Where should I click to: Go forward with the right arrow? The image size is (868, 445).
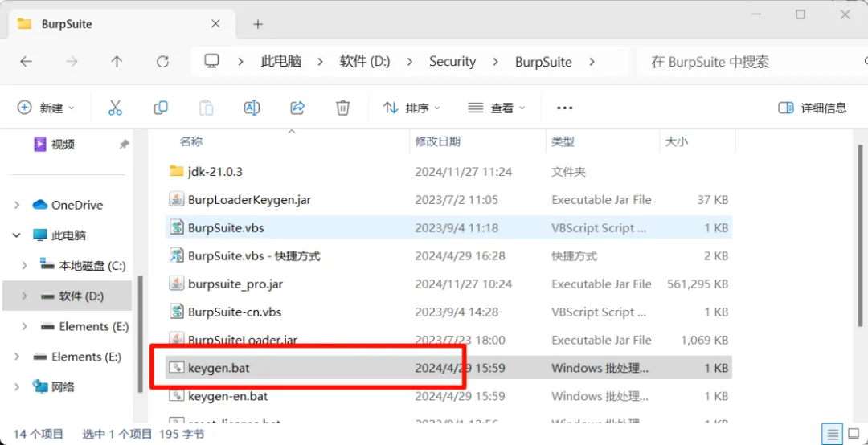pyautogui.click(x=72, y=61)
